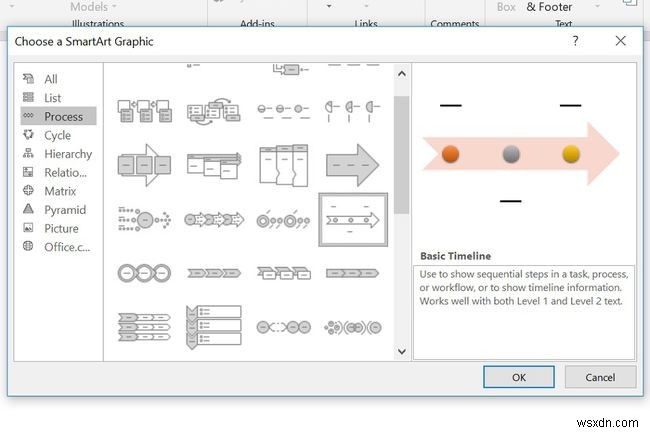Click the Basic Timeline preview image

click(521, 153)
